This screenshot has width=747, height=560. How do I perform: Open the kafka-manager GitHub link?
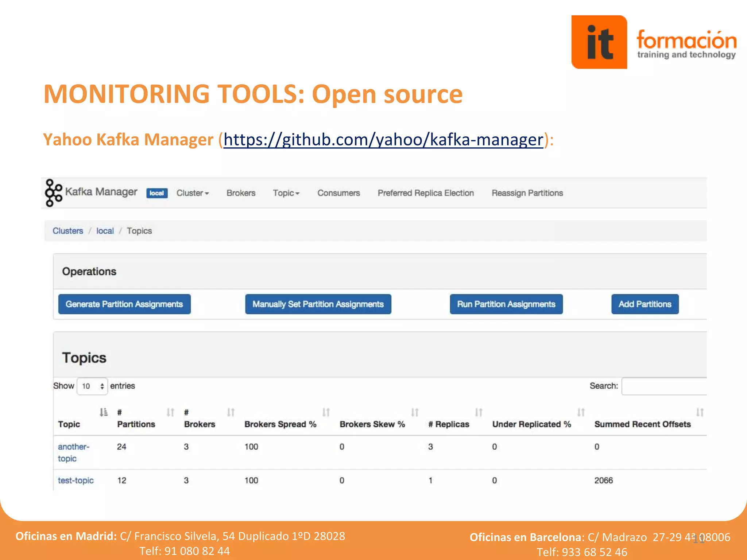[x=383, y=139]
